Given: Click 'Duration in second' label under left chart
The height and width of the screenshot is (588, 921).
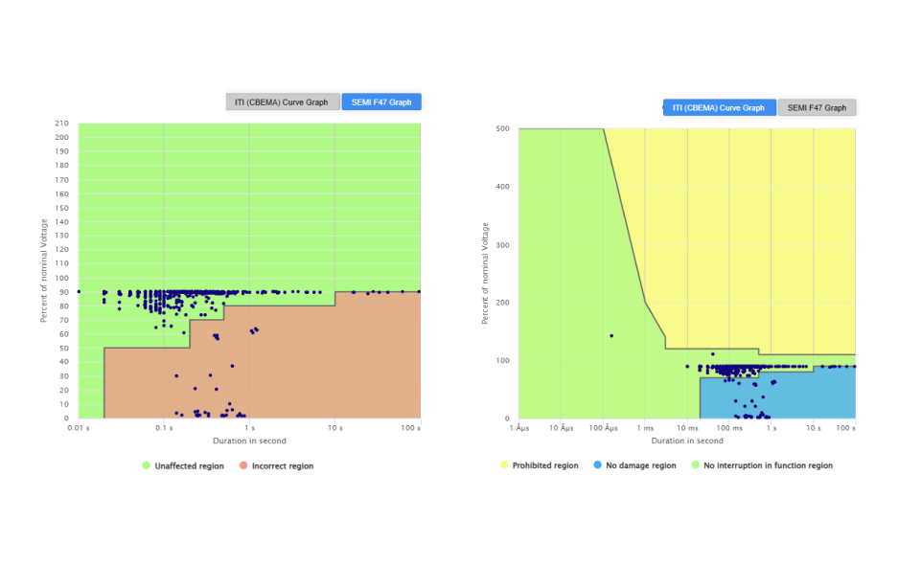Looking at the screenshot, I should 249,441.
